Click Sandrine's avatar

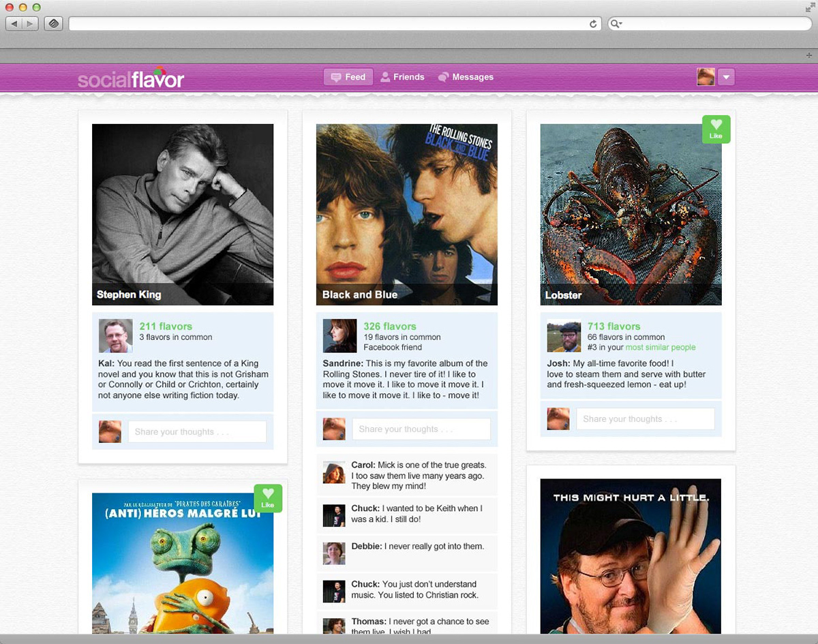coord(339,335)
